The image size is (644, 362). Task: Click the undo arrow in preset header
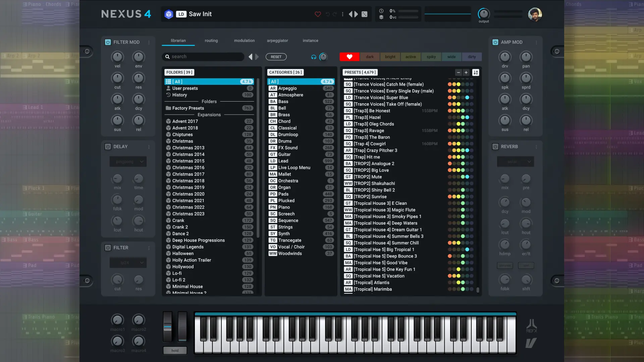pos(328,14)
